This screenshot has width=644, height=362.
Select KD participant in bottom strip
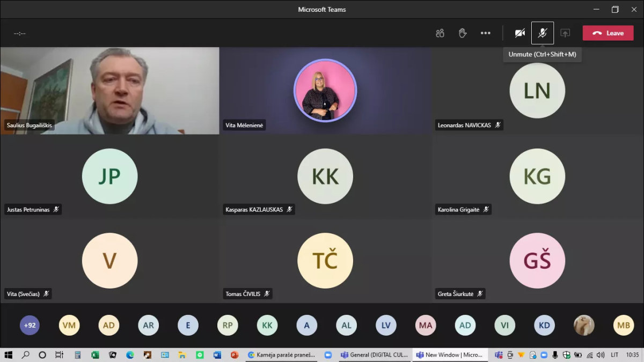545,325
